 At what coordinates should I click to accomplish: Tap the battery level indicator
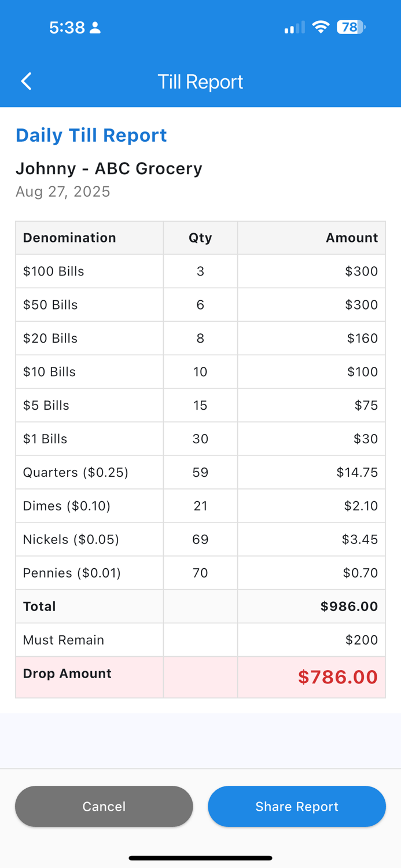point(351,27)
